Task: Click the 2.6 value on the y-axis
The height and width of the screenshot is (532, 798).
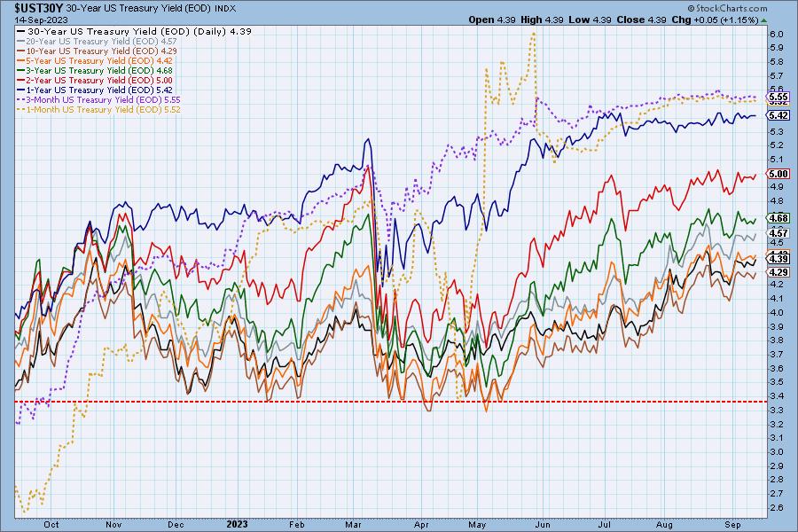Action: (x=777, y=507)
